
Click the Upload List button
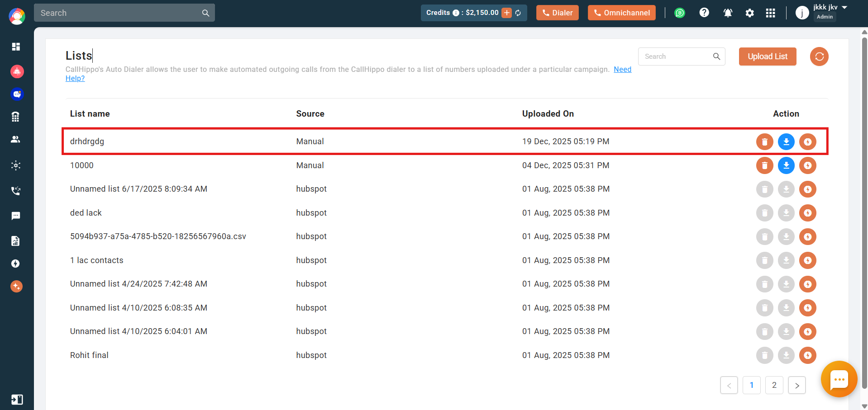point(768,57)
